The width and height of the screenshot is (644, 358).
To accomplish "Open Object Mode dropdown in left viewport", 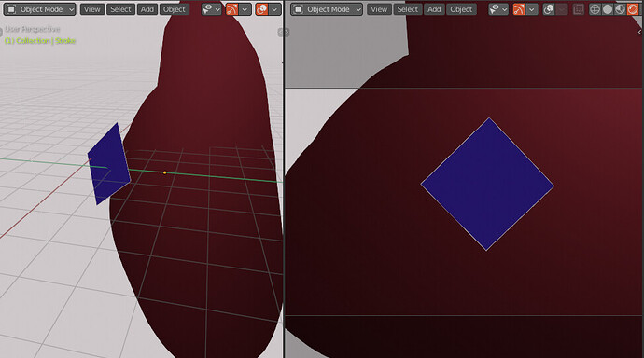I will click(40, 9).
